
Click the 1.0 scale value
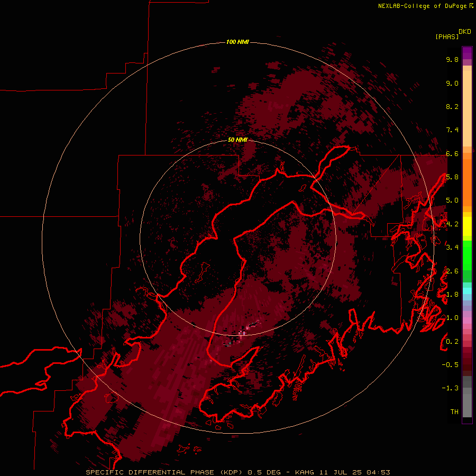click(x=452, y=318)
